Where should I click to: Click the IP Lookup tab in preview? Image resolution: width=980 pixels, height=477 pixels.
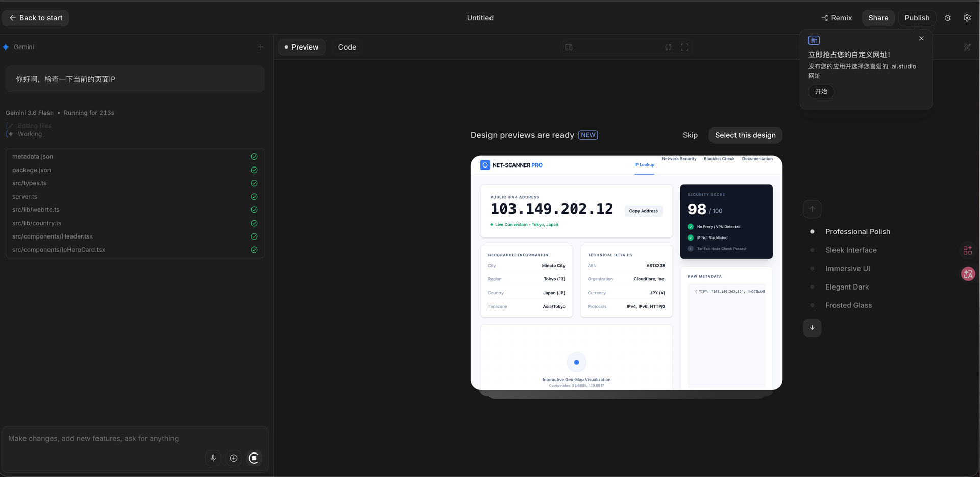[644, 165]
